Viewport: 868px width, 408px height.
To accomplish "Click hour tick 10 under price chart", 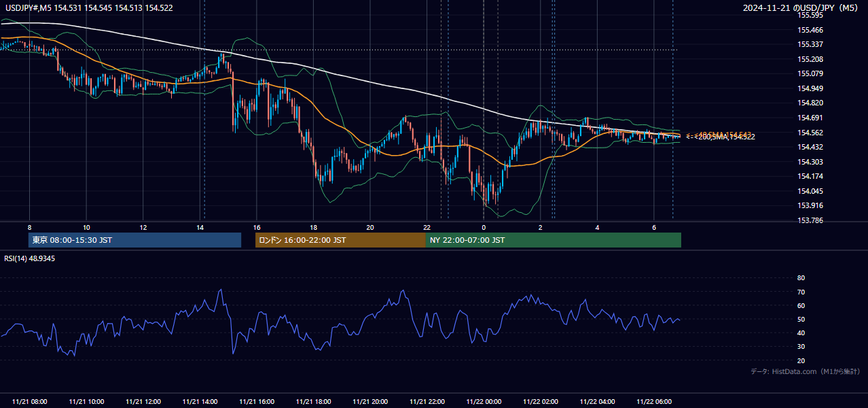I will coord(86,227).
